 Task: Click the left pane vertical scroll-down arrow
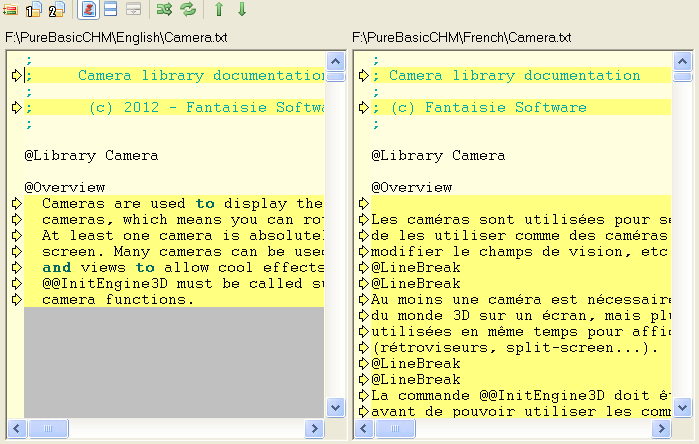pyautogui.click(x=335, y=408)
